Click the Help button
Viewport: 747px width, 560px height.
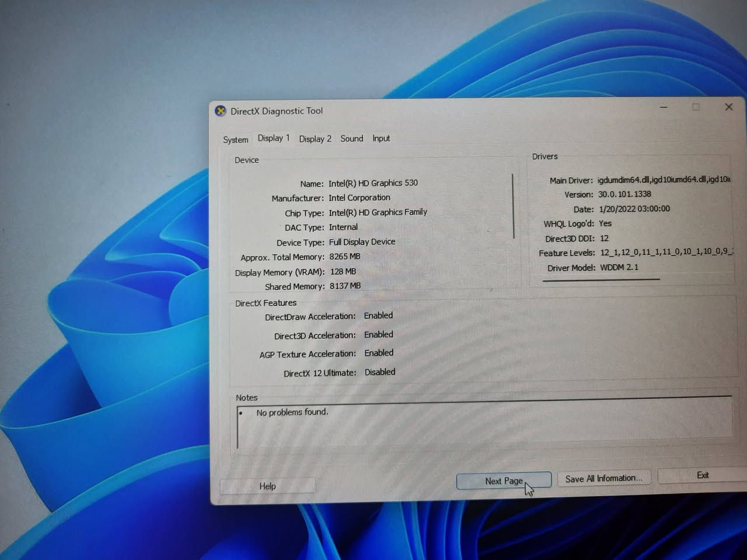coord(268,485)
